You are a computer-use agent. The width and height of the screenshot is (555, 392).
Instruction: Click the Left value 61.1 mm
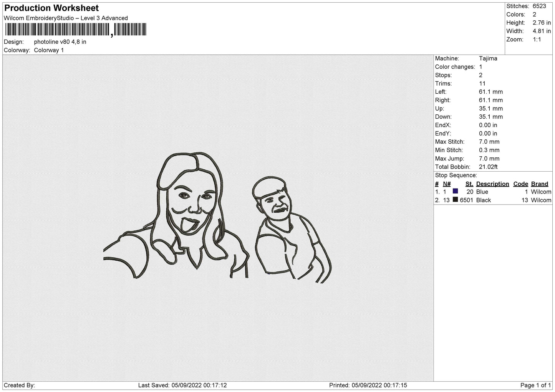[491, 92]
